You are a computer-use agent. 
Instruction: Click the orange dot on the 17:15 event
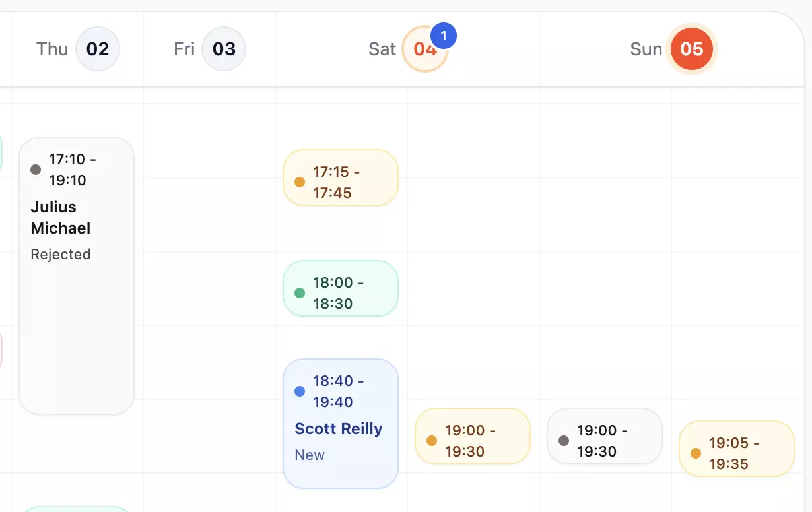click(299, 181)
